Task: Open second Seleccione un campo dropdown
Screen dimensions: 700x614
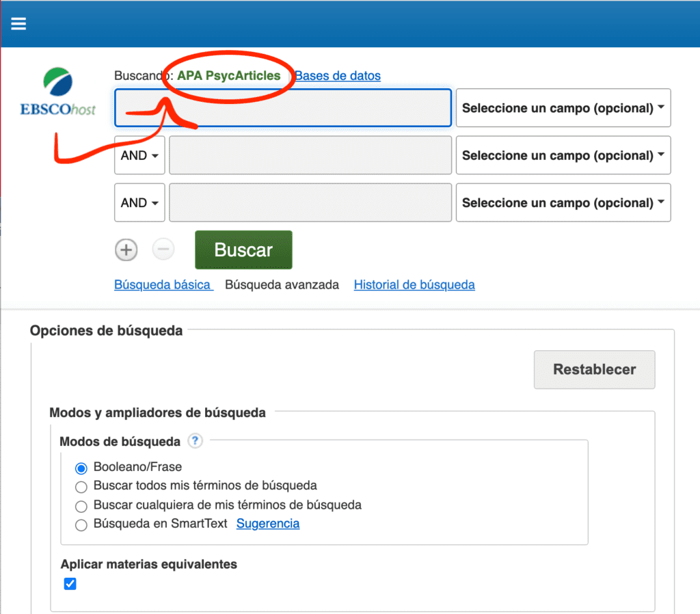Action: tap(563, 155)
